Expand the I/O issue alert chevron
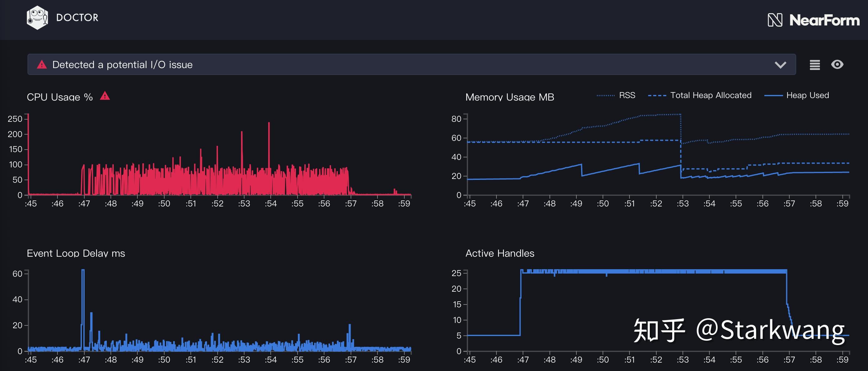The image size is (868, 371). click(781, 64)
